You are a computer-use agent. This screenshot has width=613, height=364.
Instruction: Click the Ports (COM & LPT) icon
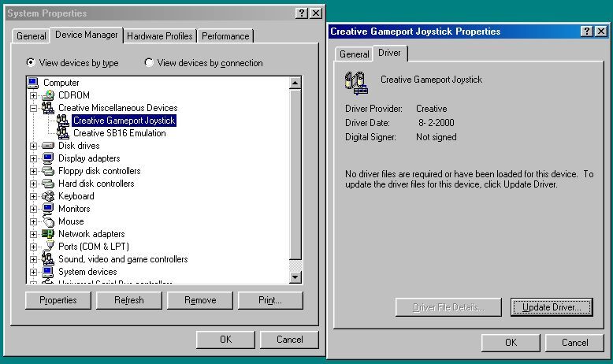click(x=49, y=247)
